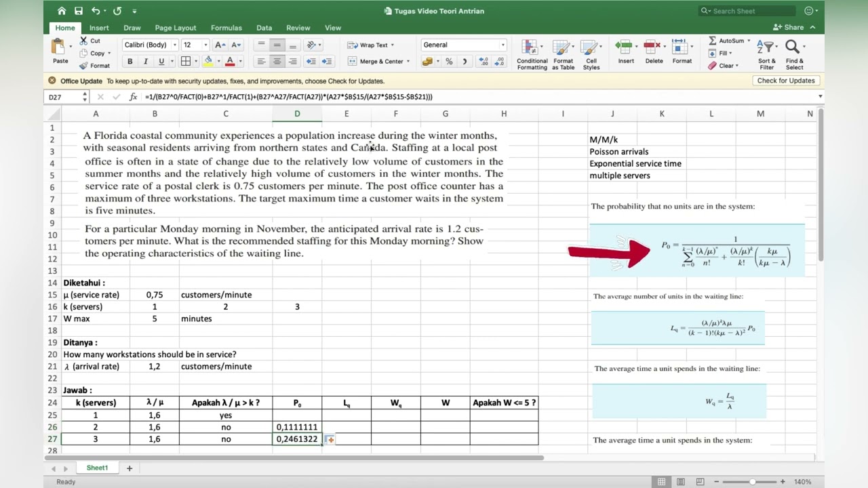Toggle Underline formatting
This screenshot has height=488, width=868.
coord(161,62)
